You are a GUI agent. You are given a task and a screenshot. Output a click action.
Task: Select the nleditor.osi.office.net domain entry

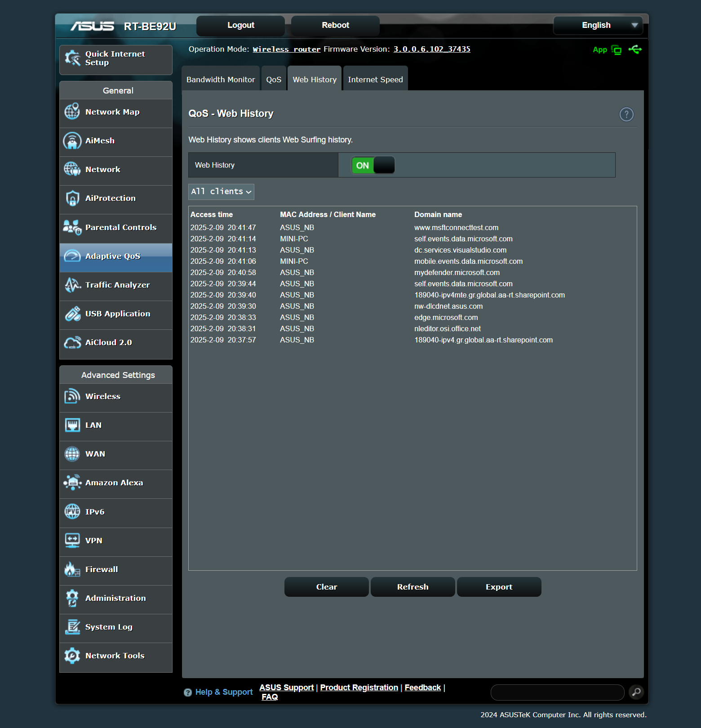tap(448, 329)
